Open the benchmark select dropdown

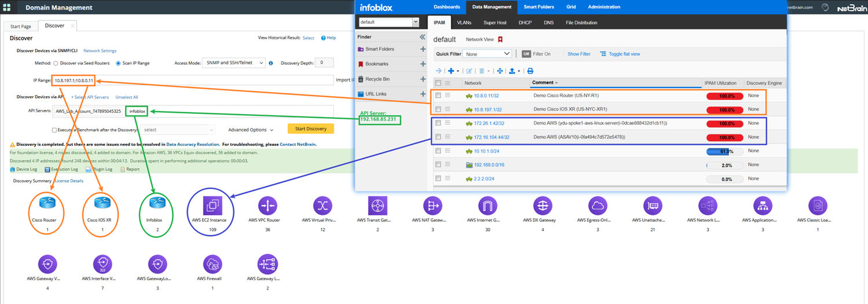coord(179,130)
